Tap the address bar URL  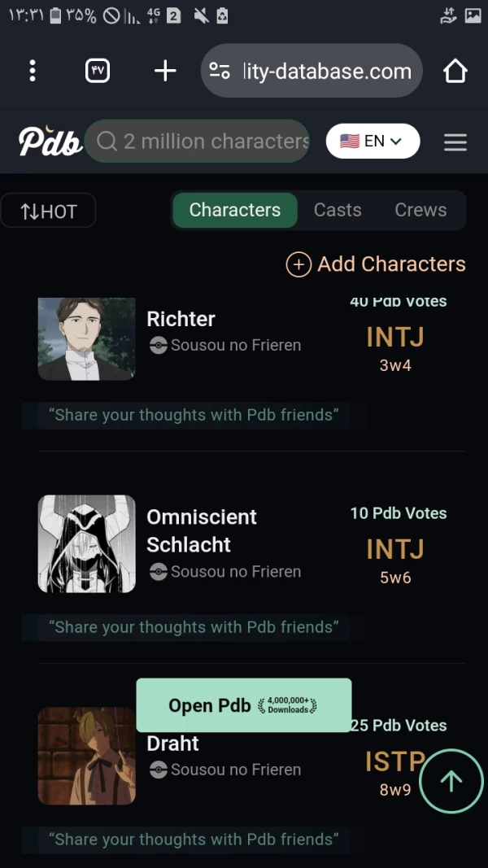(327, 71)
